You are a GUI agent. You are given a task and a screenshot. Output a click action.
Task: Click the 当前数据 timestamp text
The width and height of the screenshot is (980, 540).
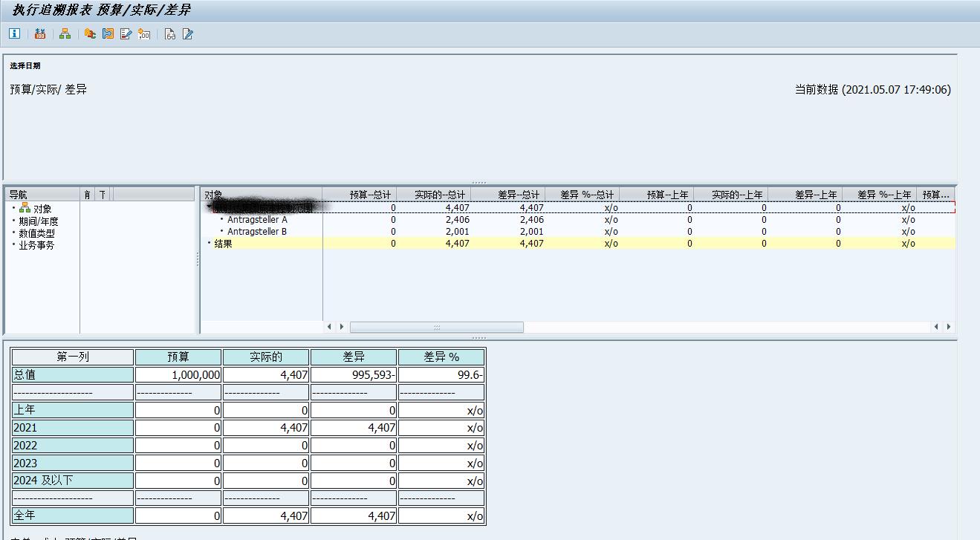click(872, 90)
